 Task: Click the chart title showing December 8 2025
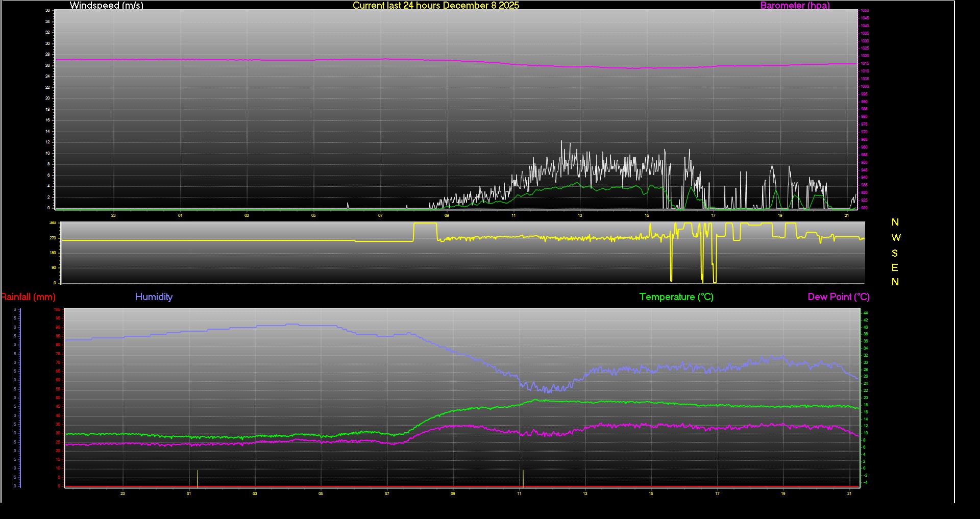[435, 6]
